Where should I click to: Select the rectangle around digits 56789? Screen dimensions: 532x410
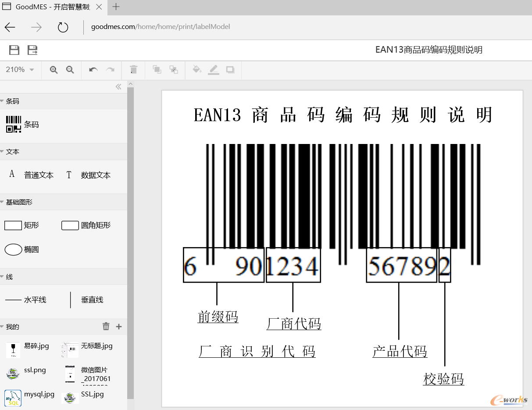[402, 265]
